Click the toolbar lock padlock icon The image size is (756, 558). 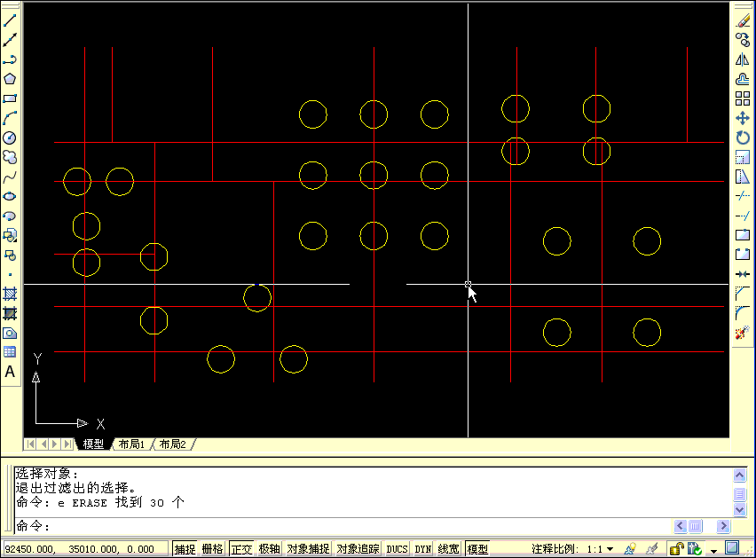[x=676, y=549]
